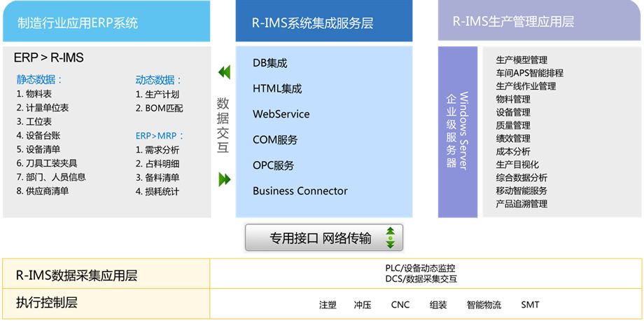Image resolution: width=644 pixels, height=321 pixels.
Task: Open 成本分析 module
Action: [513, 151]
